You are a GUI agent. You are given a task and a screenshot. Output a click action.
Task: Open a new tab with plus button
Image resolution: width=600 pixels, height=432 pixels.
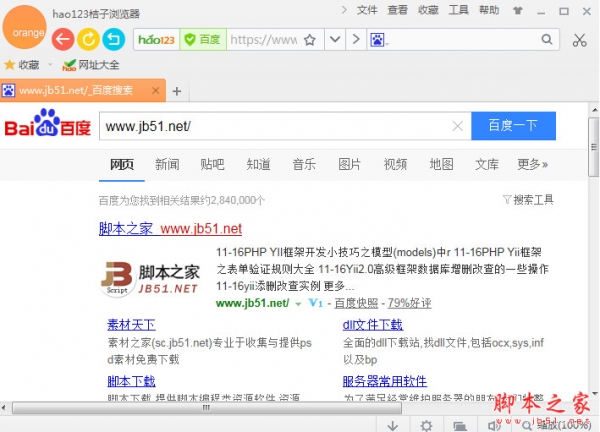click(177, 91)
